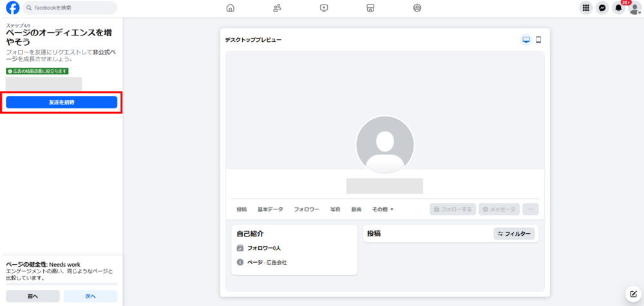
Task: Open the Home feed icon
Action: click(x=231, y=8)
